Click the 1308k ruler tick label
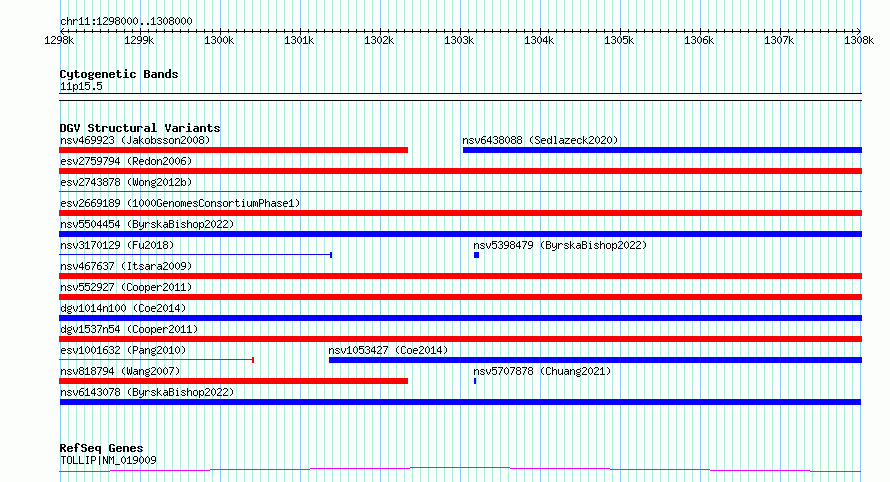The width and height of the screenshot is (890, 482). click(859, 40)
